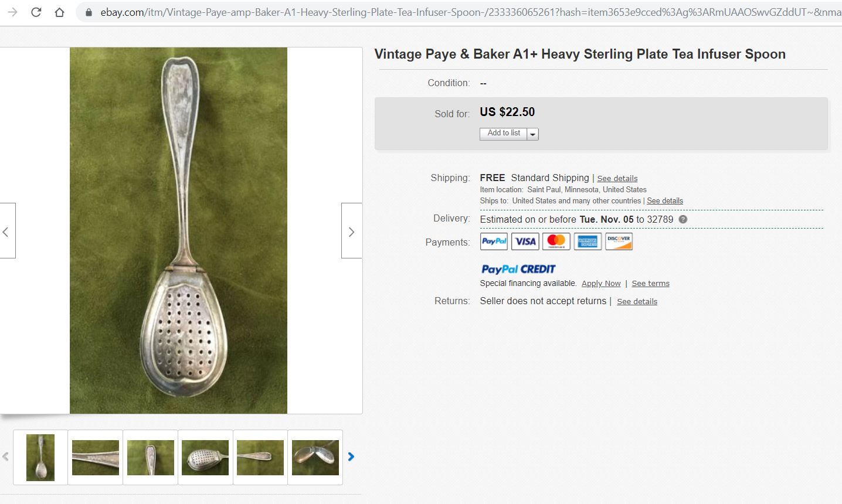Select the open infuser thumbnail
This screenshot has height=504, width=842.
pyautogui.click(x=315, y=457)
